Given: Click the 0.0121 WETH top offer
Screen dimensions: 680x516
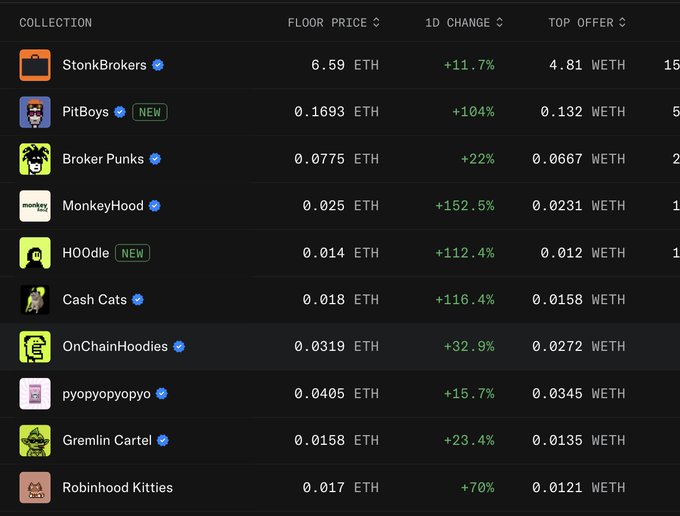Looking at the screenshot, I should click(x=579, y=487).
